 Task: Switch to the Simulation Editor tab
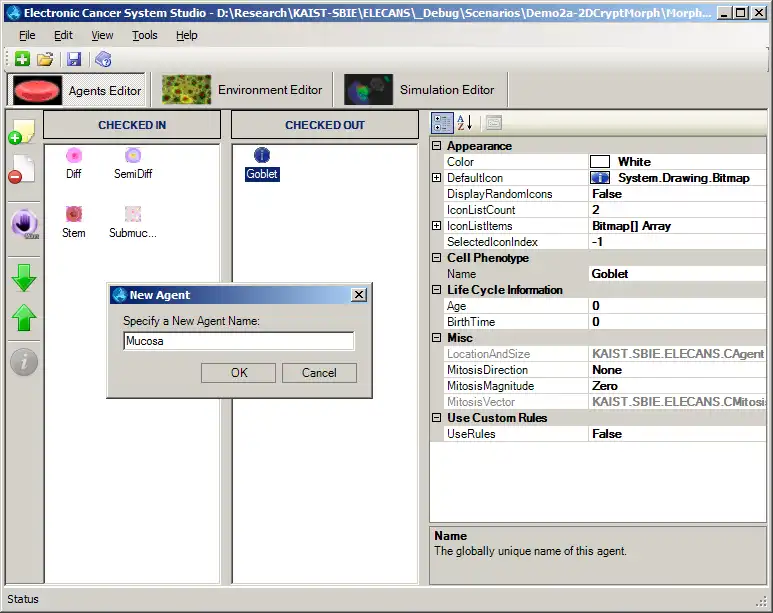422,90
